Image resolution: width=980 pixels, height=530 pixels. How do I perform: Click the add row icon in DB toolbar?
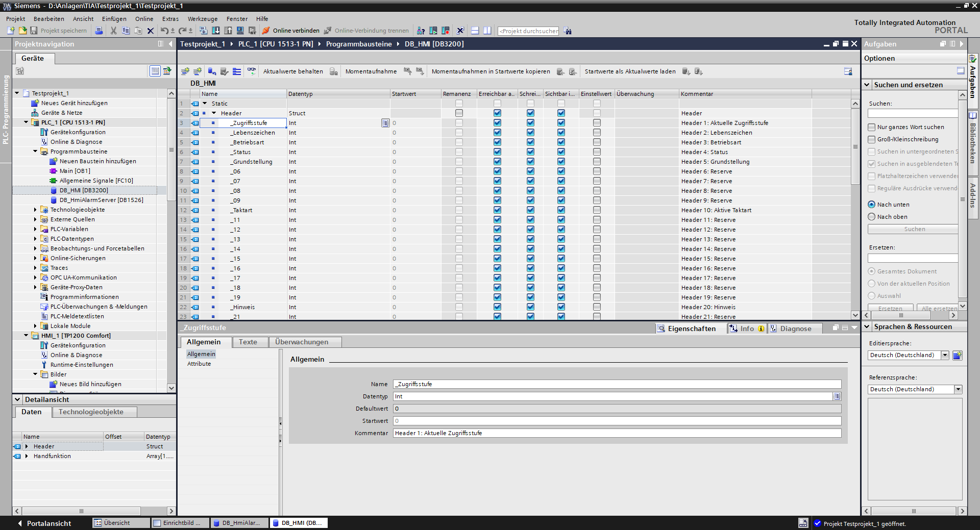[x=198, y=71]
